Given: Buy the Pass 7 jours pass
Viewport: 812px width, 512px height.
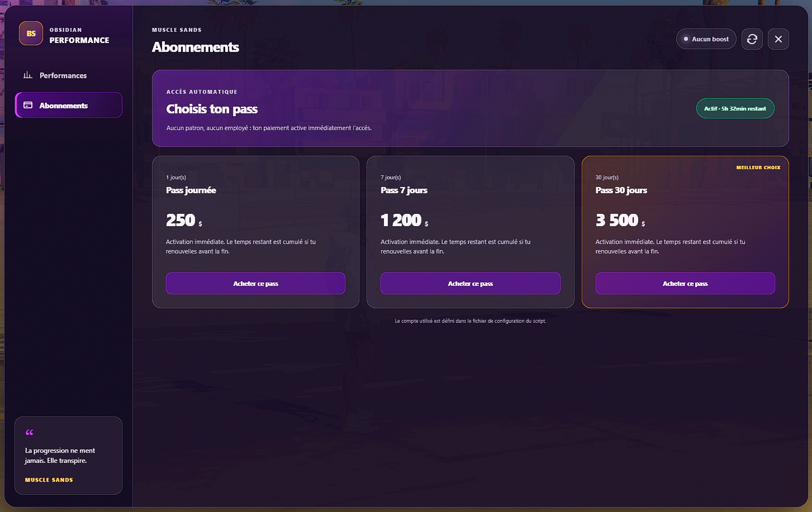Looking at the screenshot, I should pos(471,284).
